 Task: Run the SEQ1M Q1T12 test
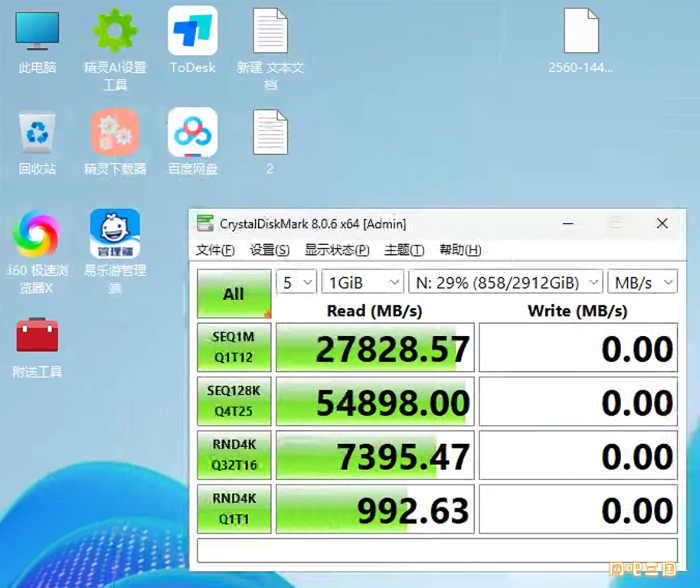234,348
